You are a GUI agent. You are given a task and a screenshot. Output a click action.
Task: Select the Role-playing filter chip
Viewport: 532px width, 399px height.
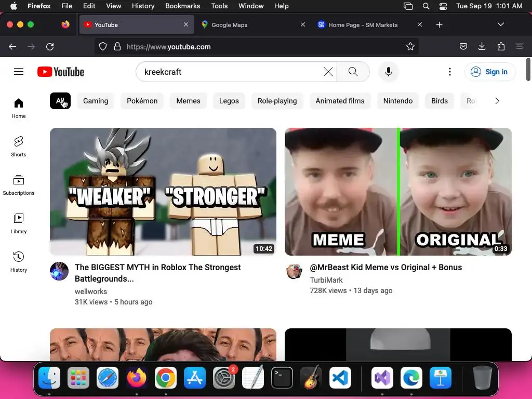point(277,101)
